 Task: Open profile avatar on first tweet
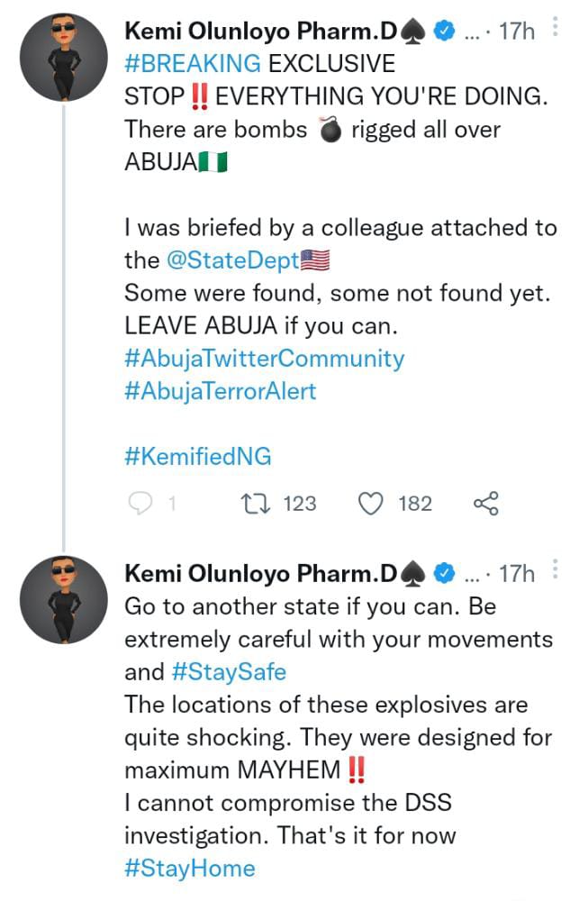(64, 59)
